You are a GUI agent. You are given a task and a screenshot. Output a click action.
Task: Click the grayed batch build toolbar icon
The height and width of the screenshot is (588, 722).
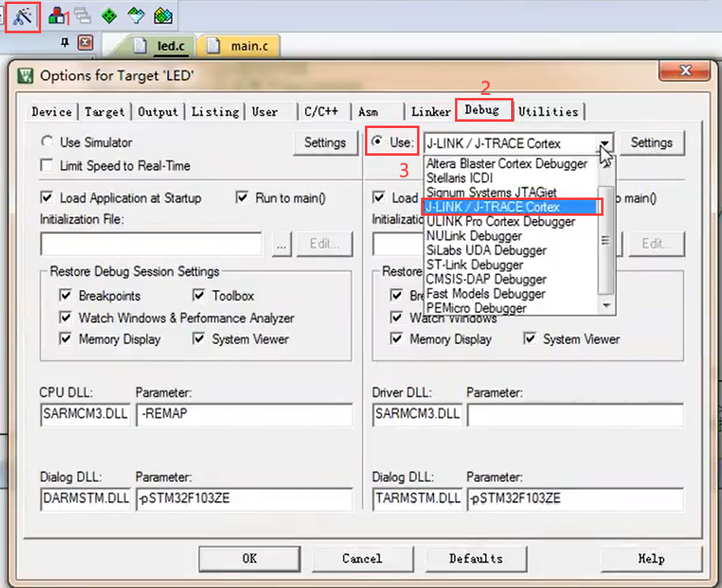pyautogui.click(x=83, y=16)
